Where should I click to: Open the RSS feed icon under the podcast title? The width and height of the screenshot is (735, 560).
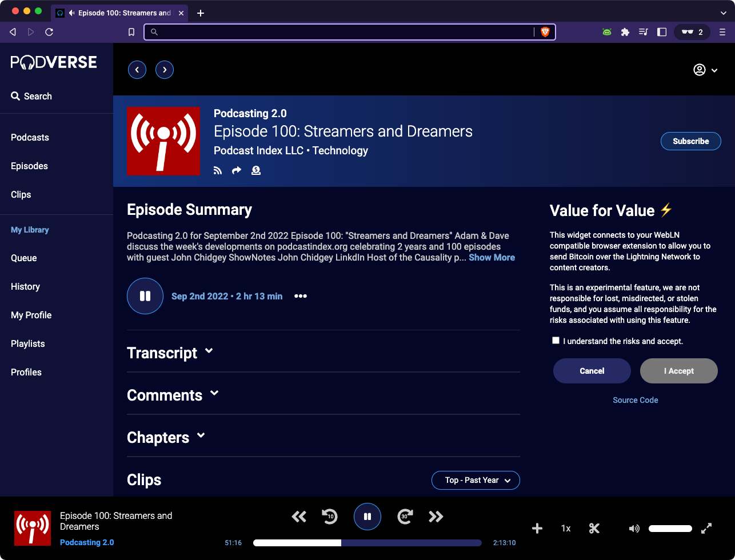tap(217, 170)
